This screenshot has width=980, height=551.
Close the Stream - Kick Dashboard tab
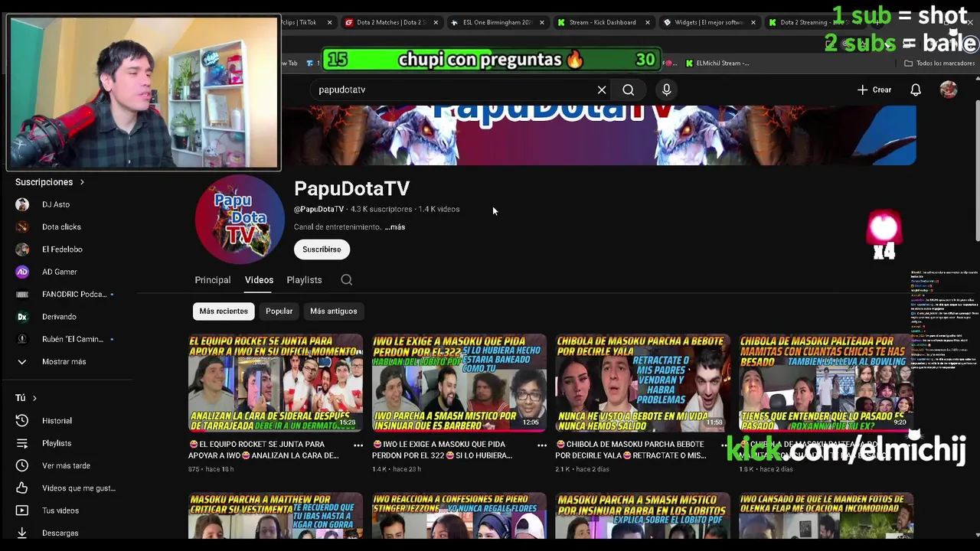click(x=647, y=22)
